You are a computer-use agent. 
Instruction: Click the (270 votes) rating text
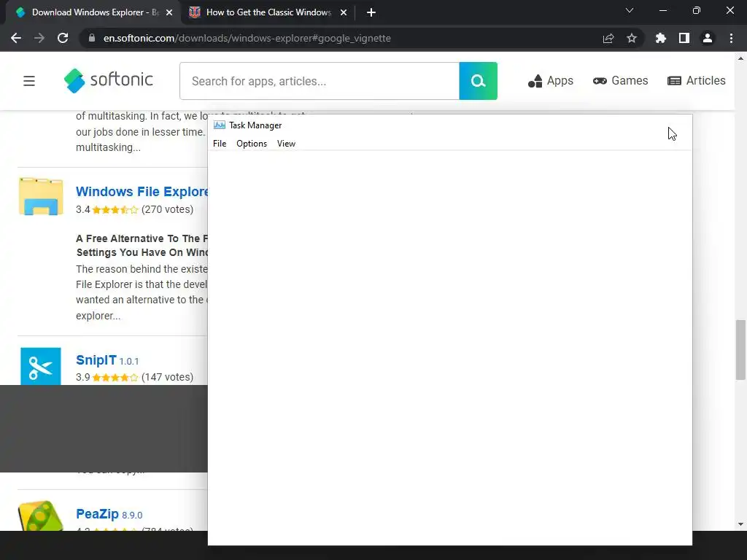tap(167, 209)
